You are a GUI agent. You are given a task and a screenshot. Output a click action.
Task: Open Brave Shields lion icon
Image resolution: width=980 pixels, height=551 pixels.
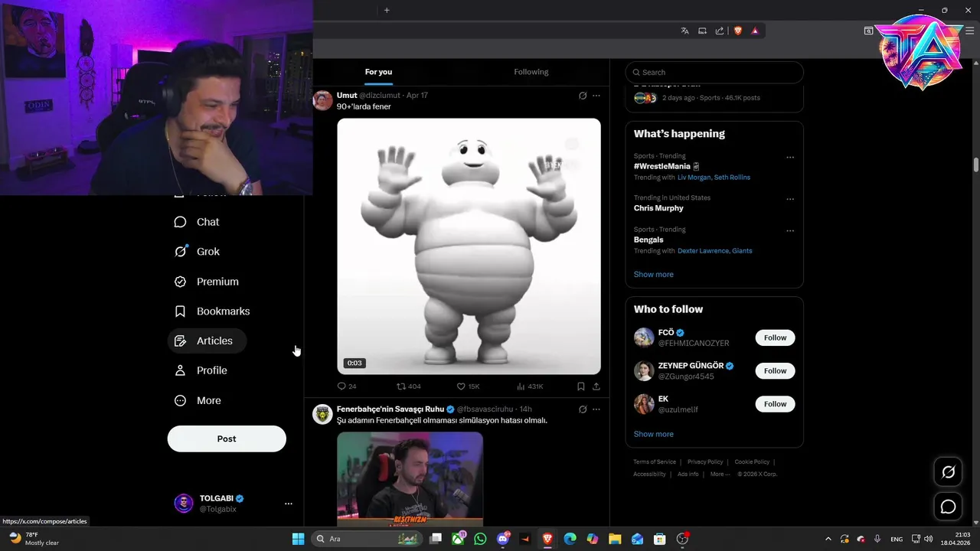coord(738,31)
